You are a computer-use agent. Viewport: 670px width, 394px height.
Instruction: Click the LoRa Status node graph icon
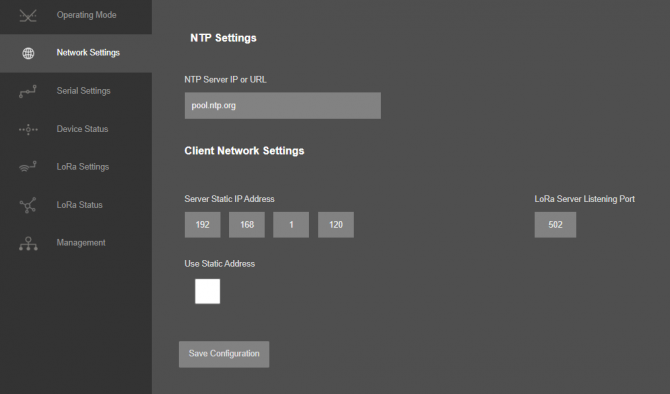tap(28, 205)
